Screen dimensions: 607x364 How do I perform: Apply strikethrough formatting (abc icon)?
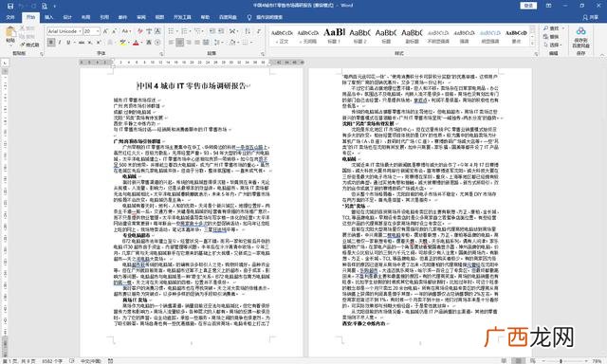pyautogui.click(x=82, y=42)
